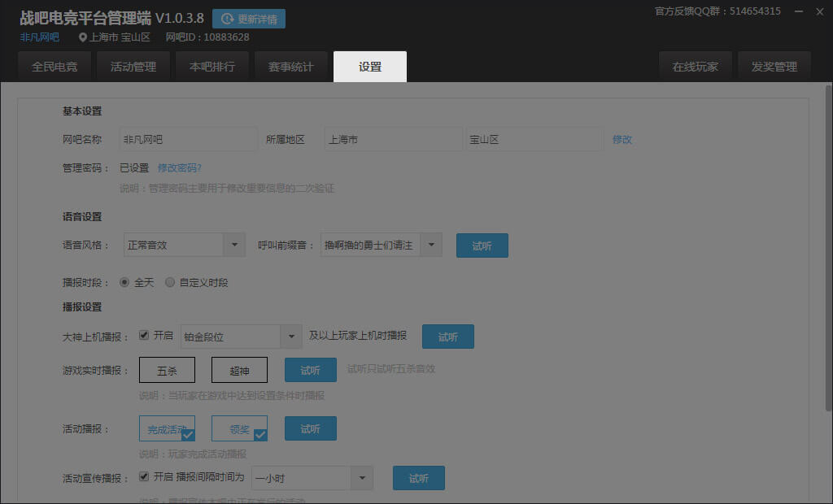
Task: Open the 正常音效 combo box
Action: point(185,245)
